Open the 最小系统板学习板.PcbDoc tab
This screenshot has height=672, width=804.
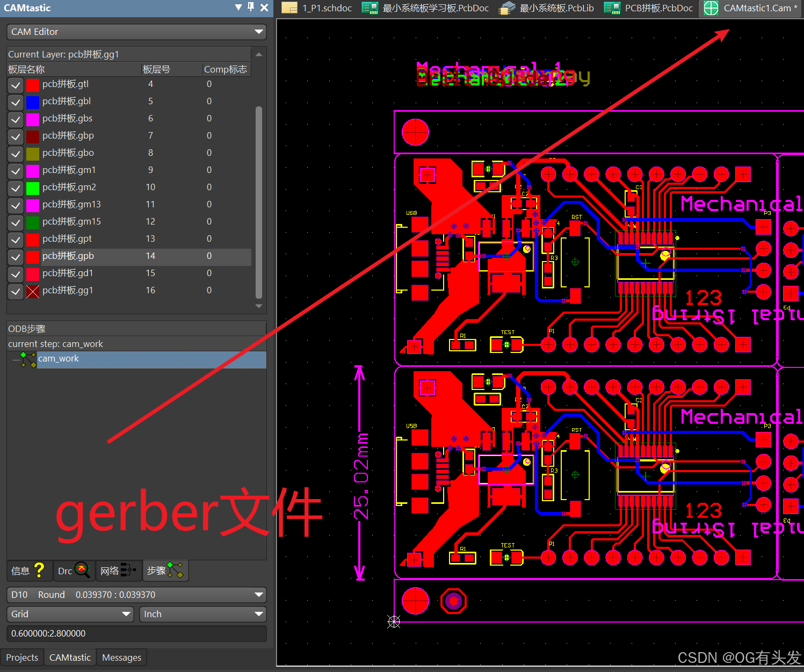425,8
